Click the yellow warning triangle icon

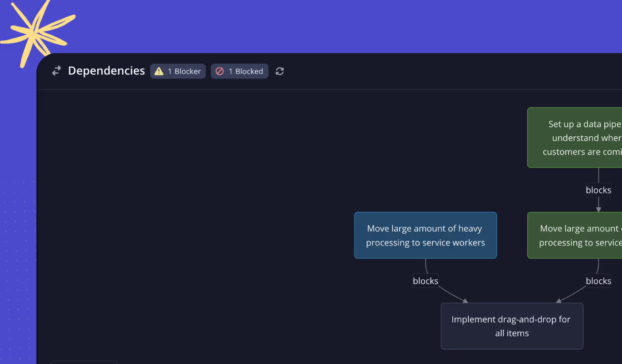pos(159,71)
